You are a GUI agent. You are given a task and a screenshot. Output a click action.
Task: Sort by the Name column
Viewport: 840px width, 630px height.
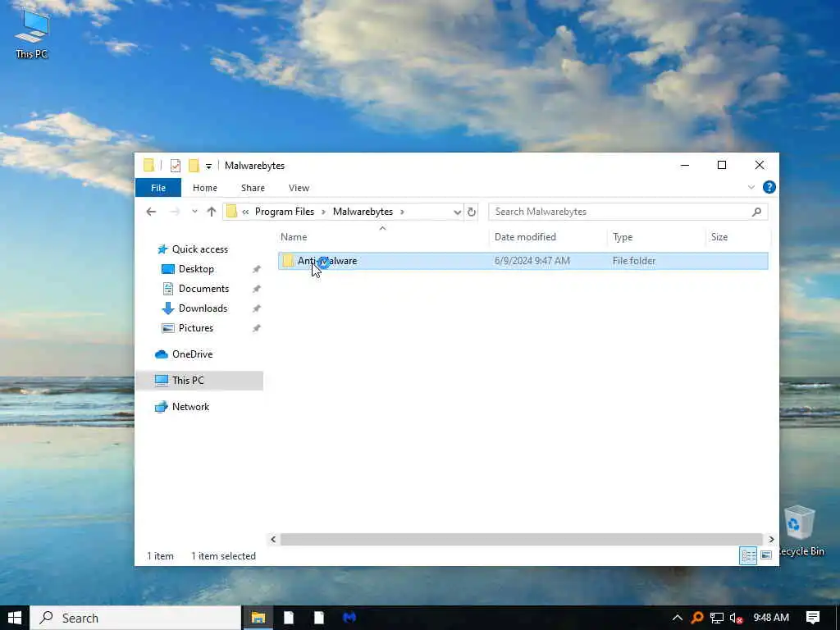click(294, 237)
